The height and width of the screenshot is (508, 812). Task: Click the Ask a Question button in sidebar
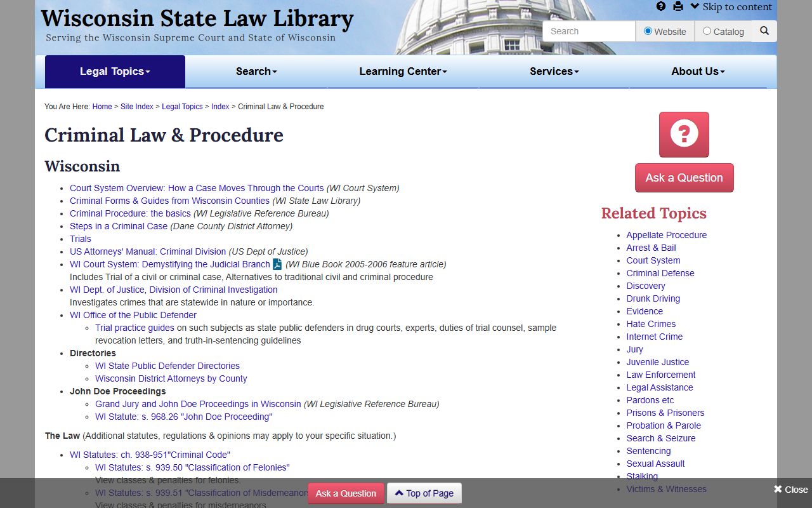[x=684, y=178]
